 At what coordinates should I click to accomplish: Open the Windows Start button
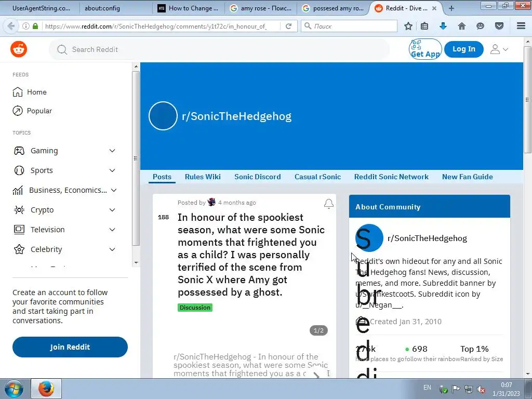pos(14,389)
